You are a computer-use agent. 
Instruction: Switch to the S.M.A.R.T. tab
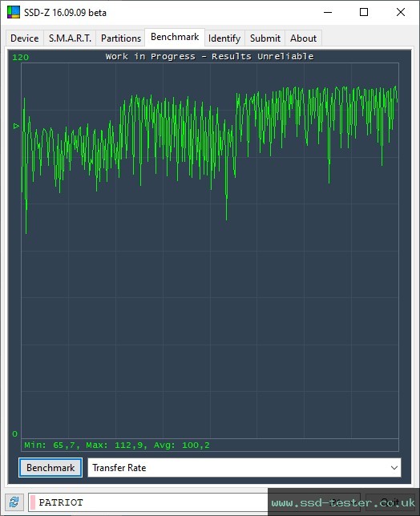[70, 38]
